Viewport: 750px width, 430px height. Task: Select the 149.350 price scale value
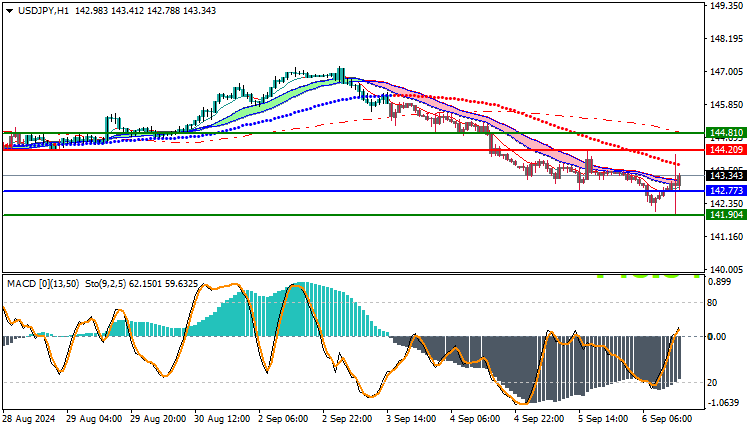click(727, 6)
